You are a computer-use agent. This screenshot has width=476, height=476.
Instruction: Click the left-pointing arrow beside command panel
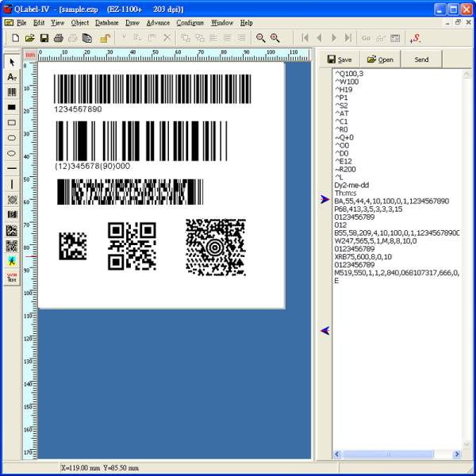[x=324, y=331]
